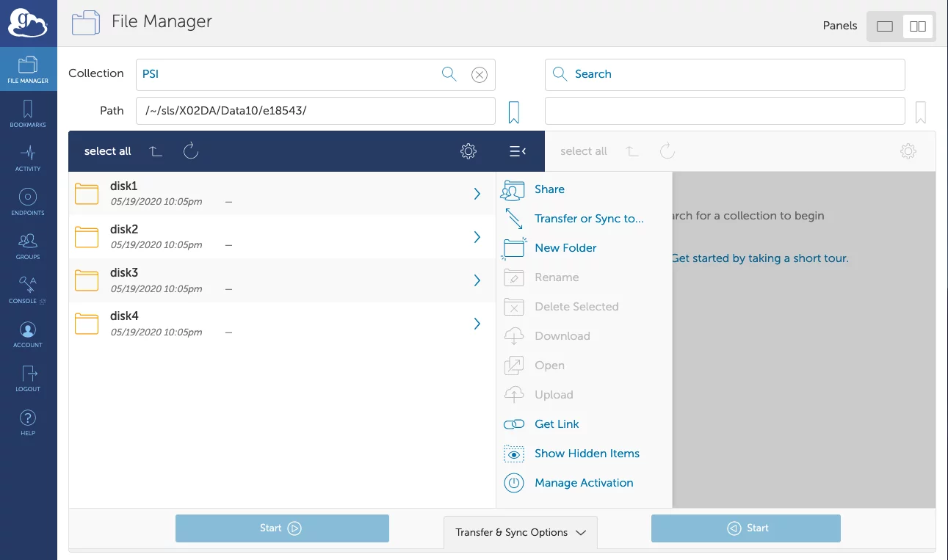
Task: Click the Globus cloud logo
Action: pos(28,23)
